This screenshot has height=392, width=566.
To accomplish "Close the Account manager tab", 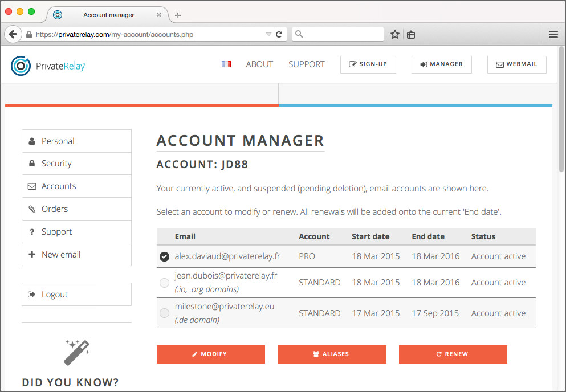I will [x=159, y=15].
